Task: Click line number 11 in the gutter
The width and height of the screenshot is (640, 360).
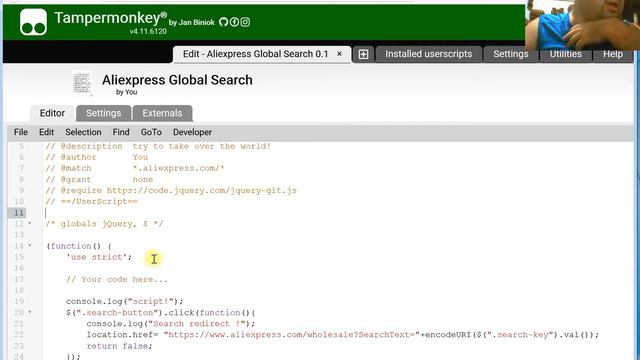Action: pos(19,213)
